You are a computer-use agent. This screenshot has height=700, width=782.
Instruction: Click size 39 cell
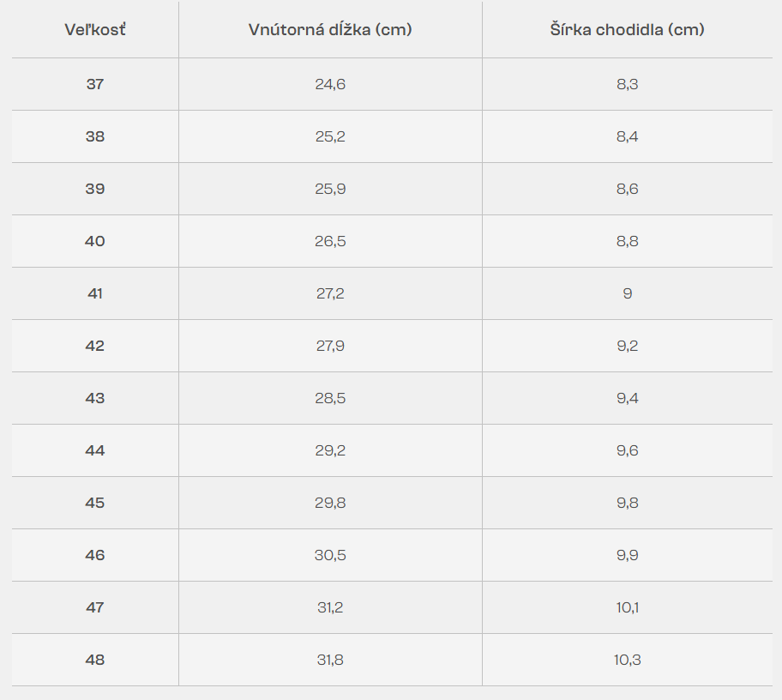pos(95,189)
